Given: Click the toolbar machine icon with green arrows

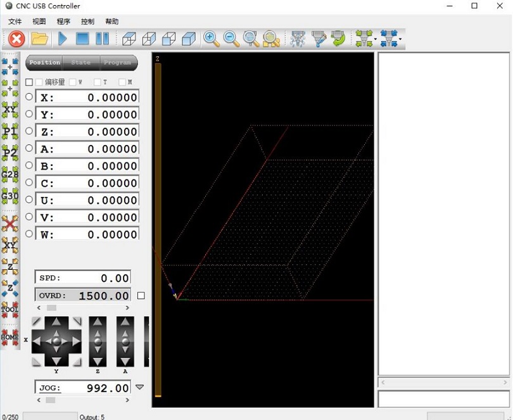Looking at the screenshot, I should coord(364,39).
